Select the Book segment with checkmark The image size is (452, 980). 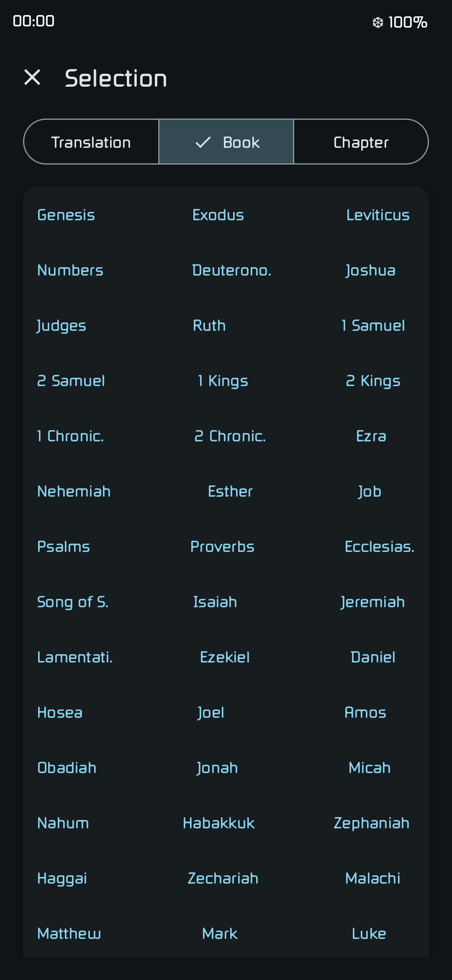[x=226, y=142]
